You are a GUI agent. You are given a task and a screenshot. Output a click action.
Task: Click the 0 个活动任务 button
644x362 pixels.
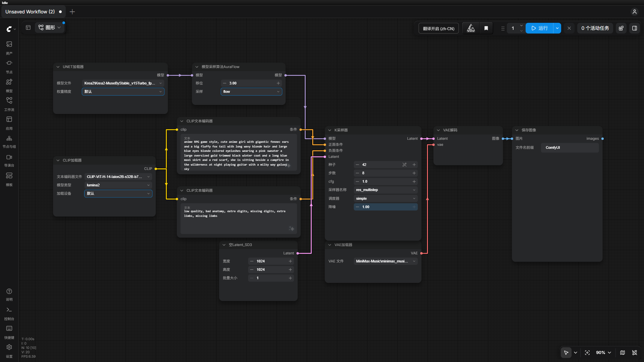[x=595, y=28]
